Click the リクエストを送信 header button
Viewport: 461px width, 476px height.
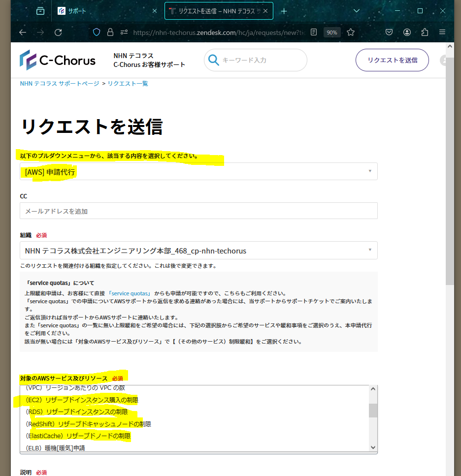pos(392,60)
